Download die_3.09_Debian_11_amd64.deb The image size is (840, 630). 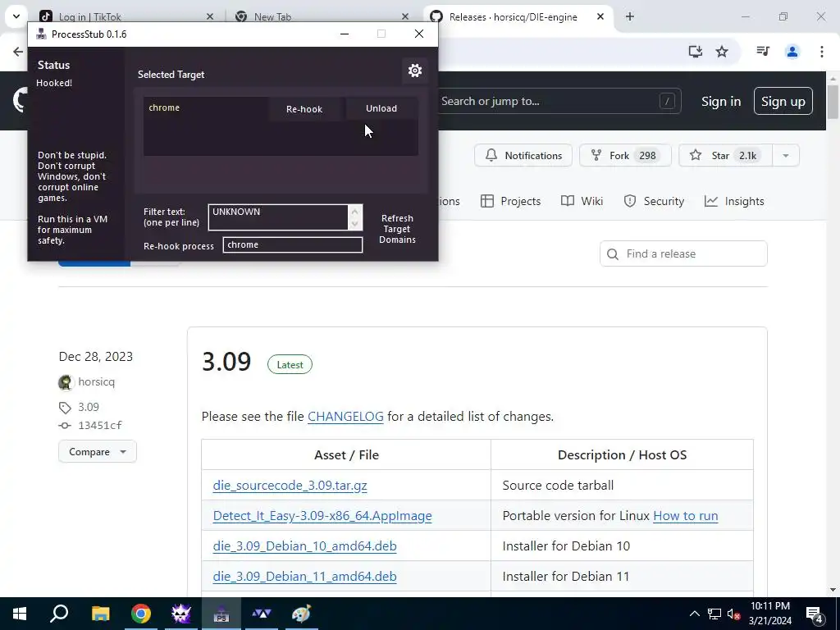tap(305, 577)
